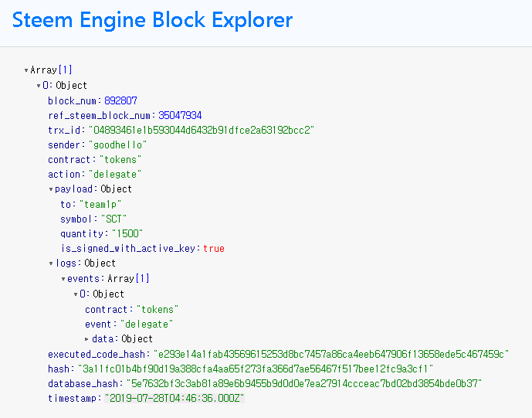Screen dimensions: 532x418
Task: Click the action value "delegate"
Action: click(x=115, y=174)
